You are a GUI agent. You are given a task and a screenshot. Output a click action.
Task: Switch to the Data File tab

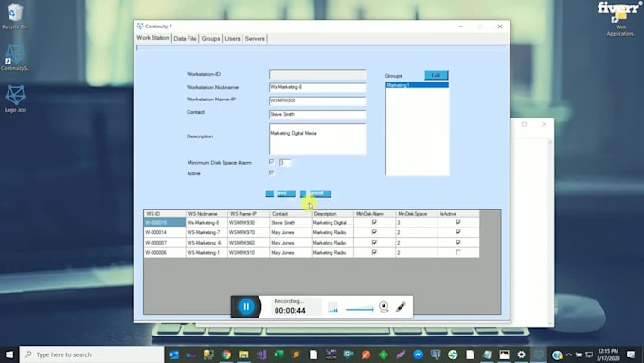[185, 38]
